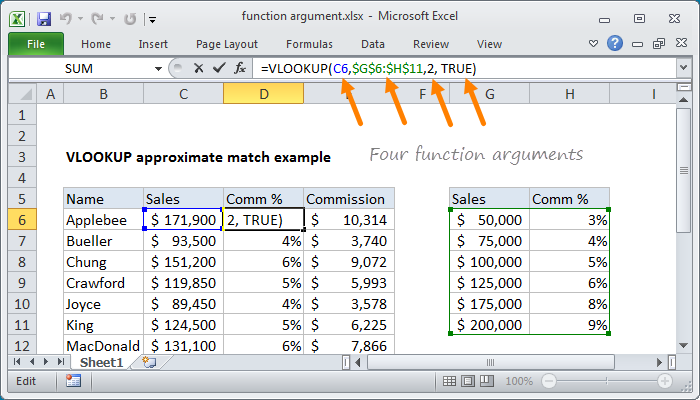This screenshot has width=700, height=400.
Task: Restore the workbook window in ribbon row
Action: click(658, 43)
